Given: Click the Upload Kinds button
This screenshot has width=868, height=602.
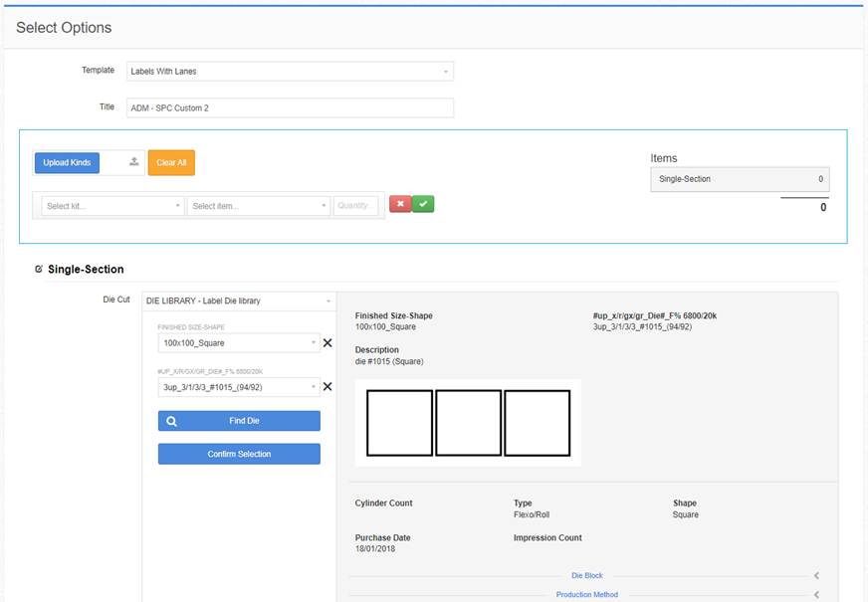Looking at the screenshot, I should pos(67,162).
